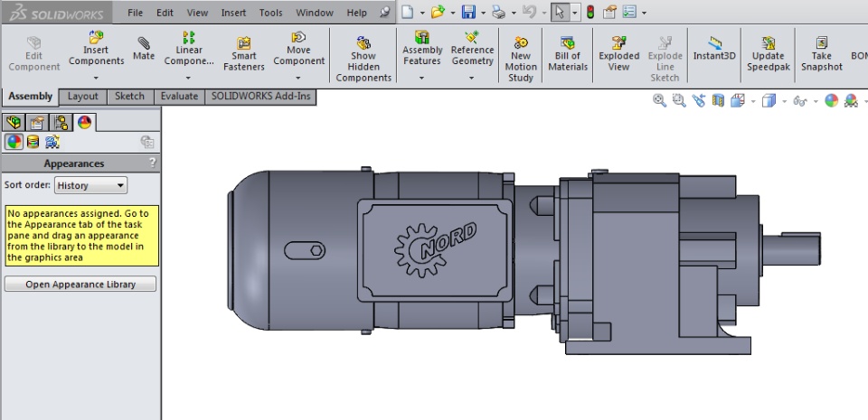The width and height of the screenshot is (868, 420).
Task: Expand Assembly Features dropdown arrow
Action: [x=421, y=79]
